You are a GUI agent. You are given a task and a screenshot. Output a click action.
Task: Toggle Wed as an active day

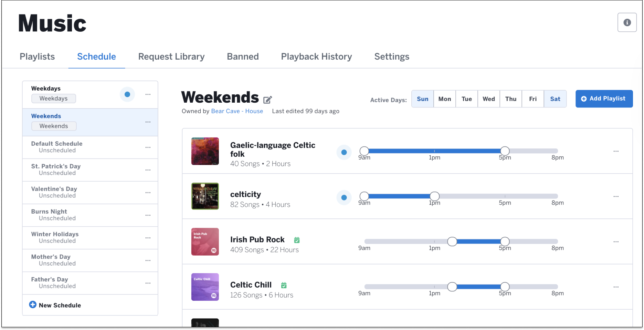tap(489, 99)
